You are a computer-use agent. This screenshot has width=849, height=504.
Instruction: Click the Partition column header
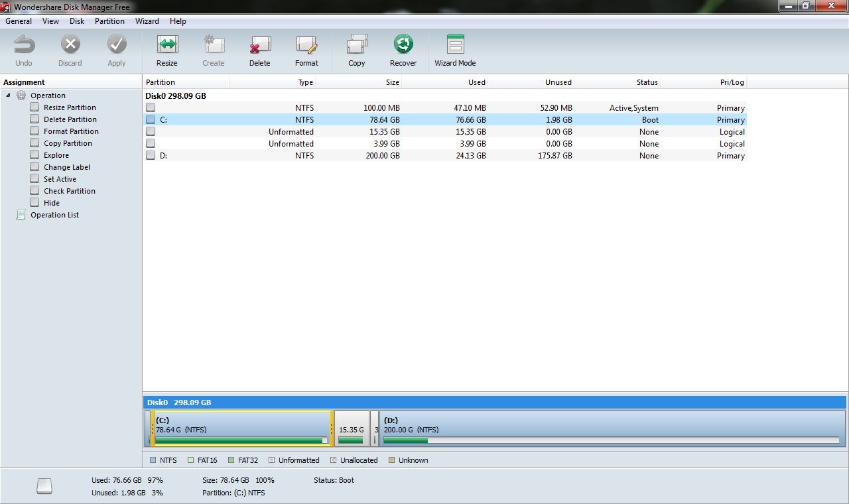coord(186,82)
